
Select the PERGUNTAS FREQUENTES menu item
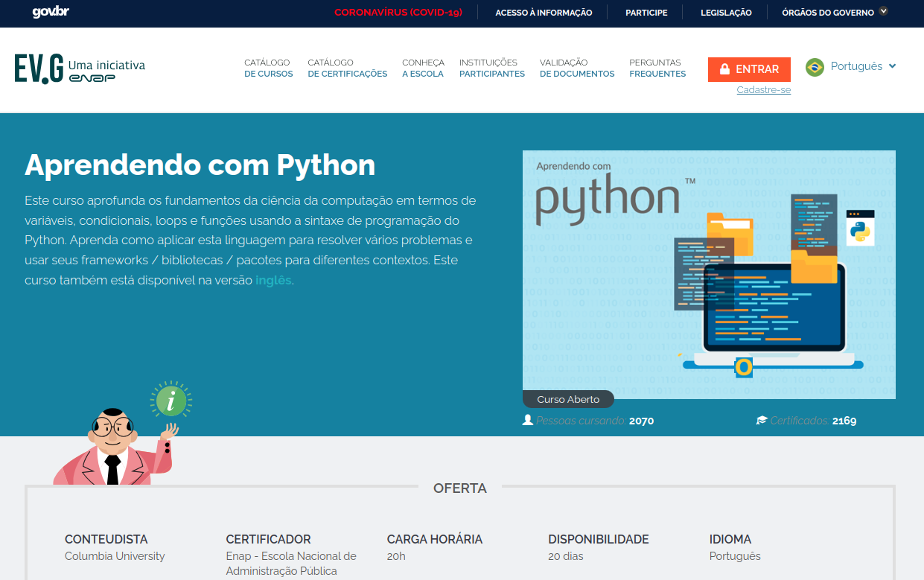(x=657, y=68)
